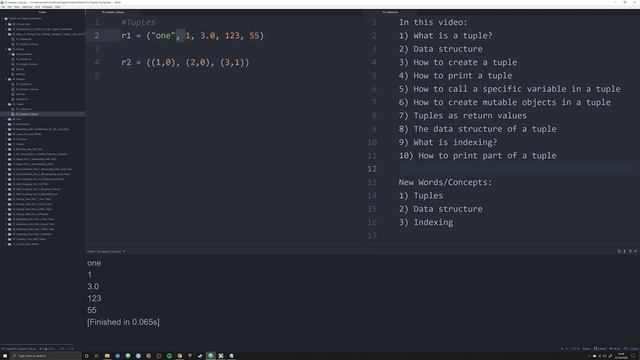Click the '1) Tuples' line under New Words
The width and height of the screenshot is (640, 360).
[x=421, y=196]
